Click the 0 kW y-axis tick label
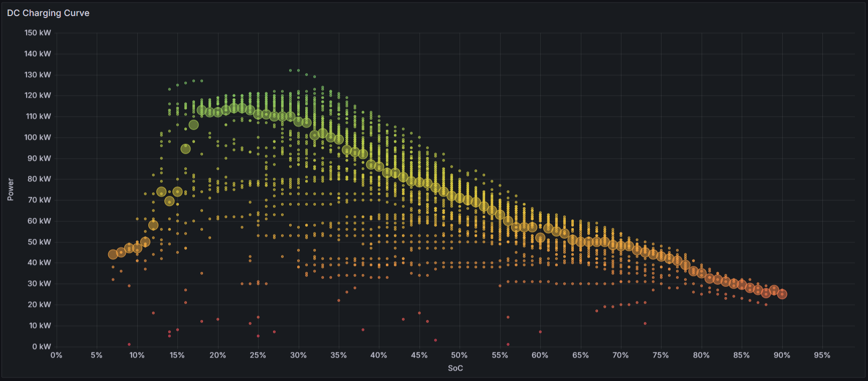 [42, 346]
